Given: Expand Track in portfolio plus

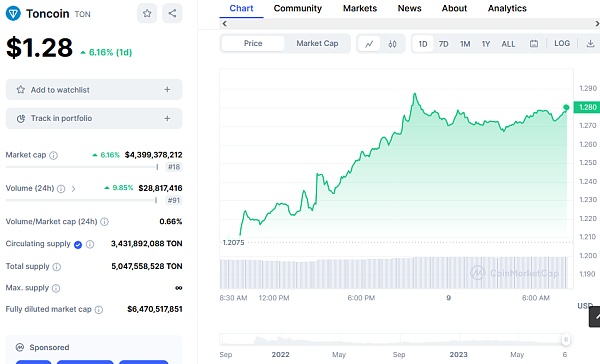Looking at the screenshot, I should (x=167, y=118).
